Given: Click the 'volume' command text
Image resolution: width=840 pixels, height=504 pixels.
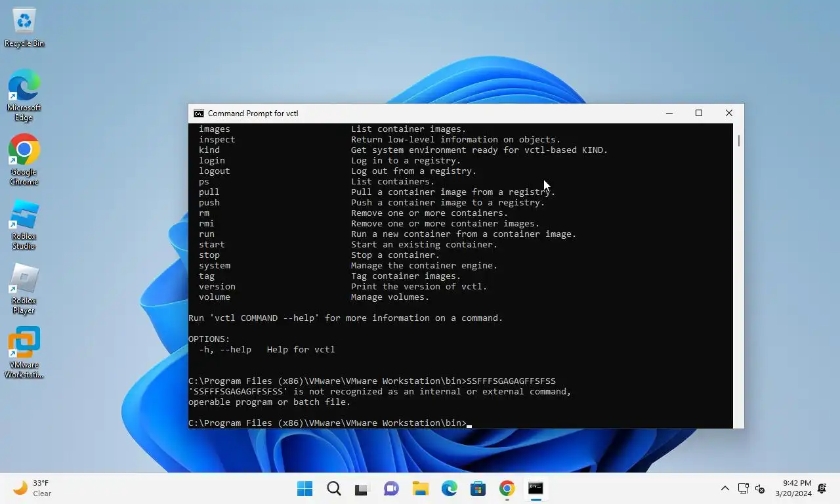Looking at the screenshot, I should [215, 297].
